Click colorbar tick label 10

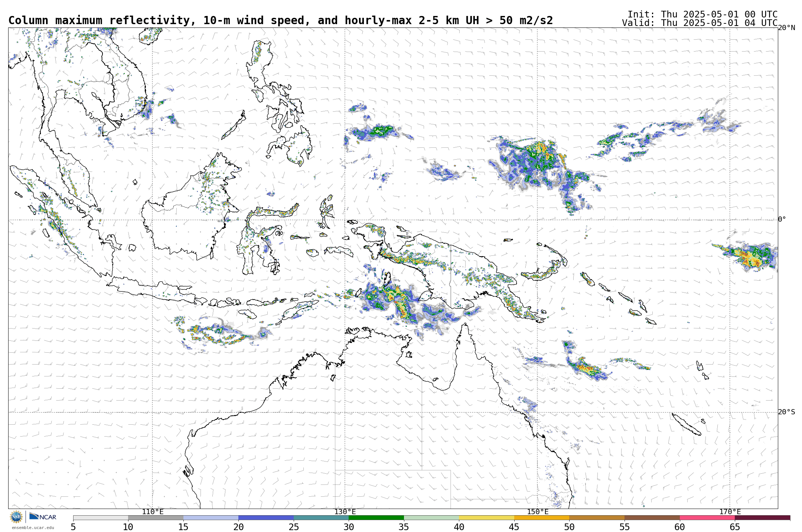(x=128, y=527)
